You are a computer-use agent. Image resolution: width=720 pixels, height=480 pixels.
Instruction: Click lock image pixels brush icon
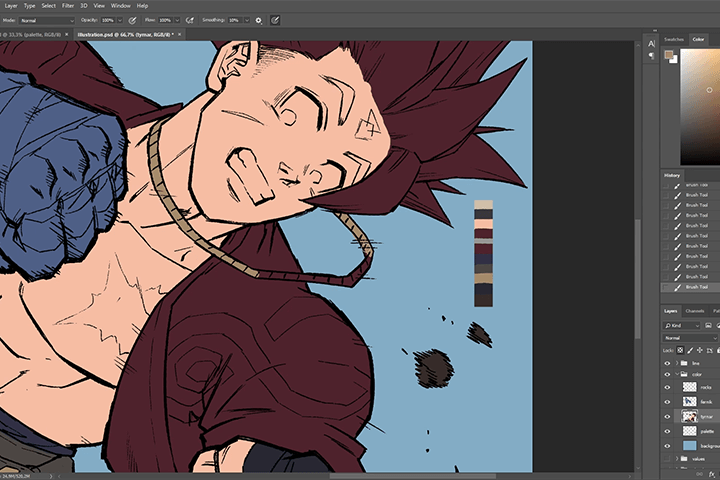(x=690, y=350)
